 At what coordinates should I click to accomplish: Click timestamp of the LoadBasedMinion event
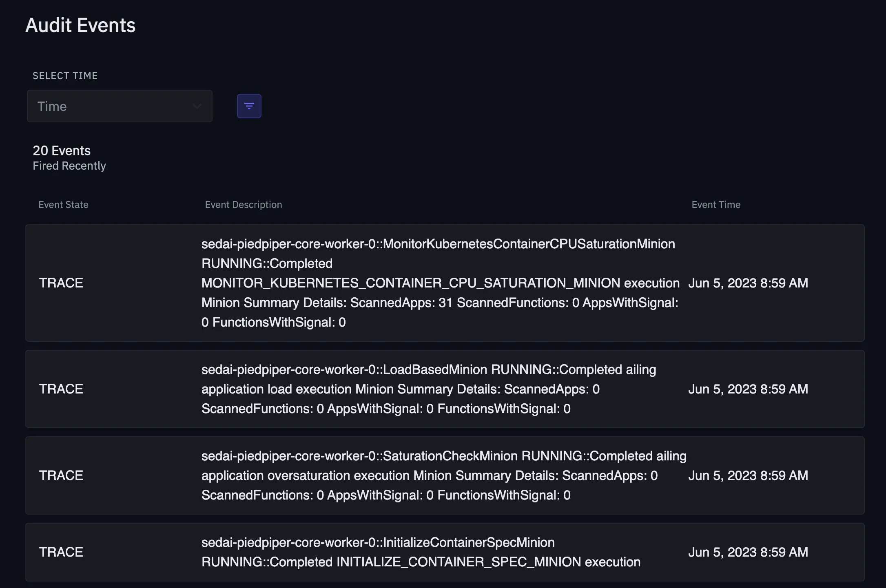tap(748, 389)
